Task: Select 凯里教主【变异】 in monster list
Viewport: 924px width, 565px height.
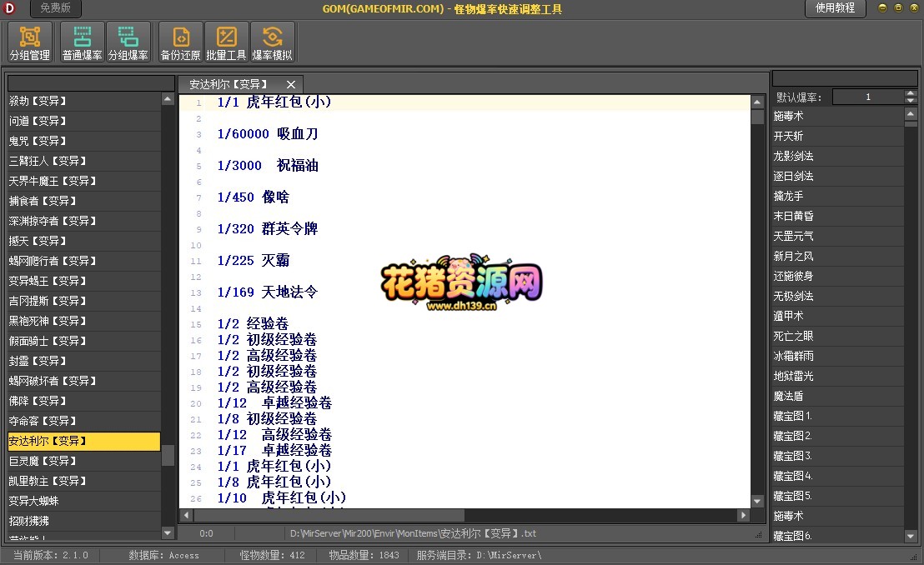Action: [83, 482]
